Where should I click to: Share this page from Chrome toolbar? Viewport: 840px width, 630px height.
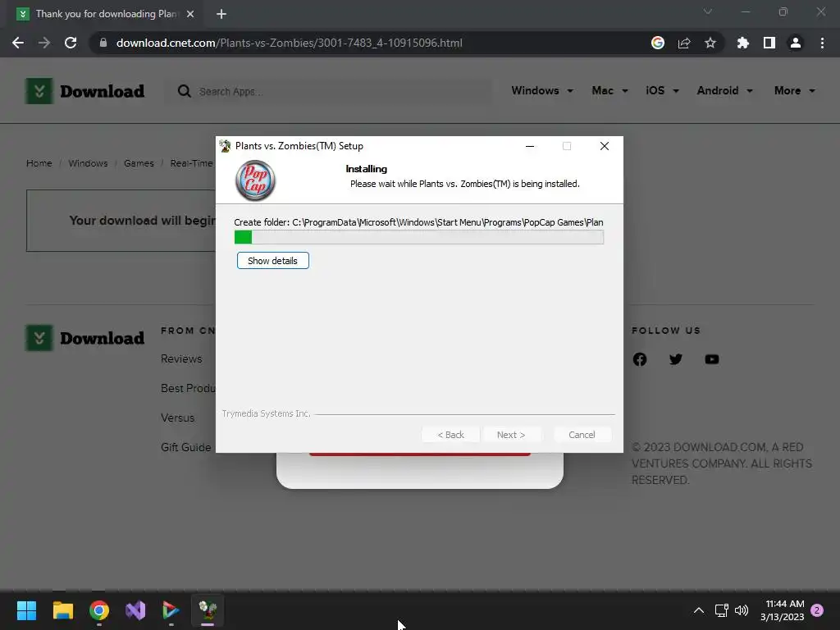pyautogui.click(x=684, y=43)
